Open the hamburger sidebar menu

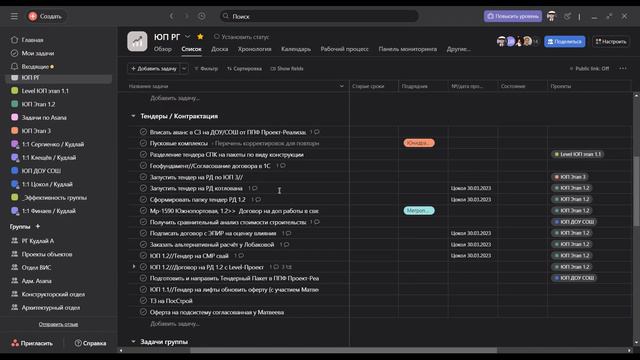point(14,16)
